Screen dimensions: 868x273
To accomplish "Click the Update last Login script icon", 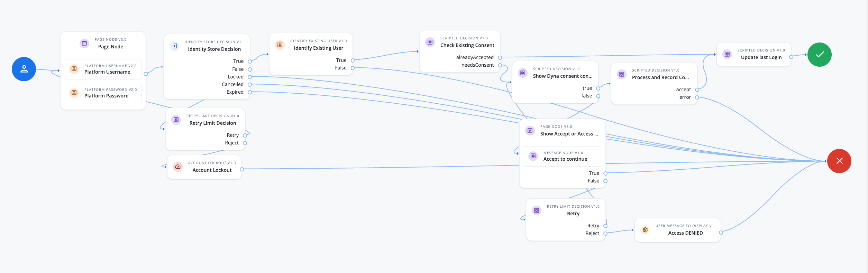I will click(727, 54).
